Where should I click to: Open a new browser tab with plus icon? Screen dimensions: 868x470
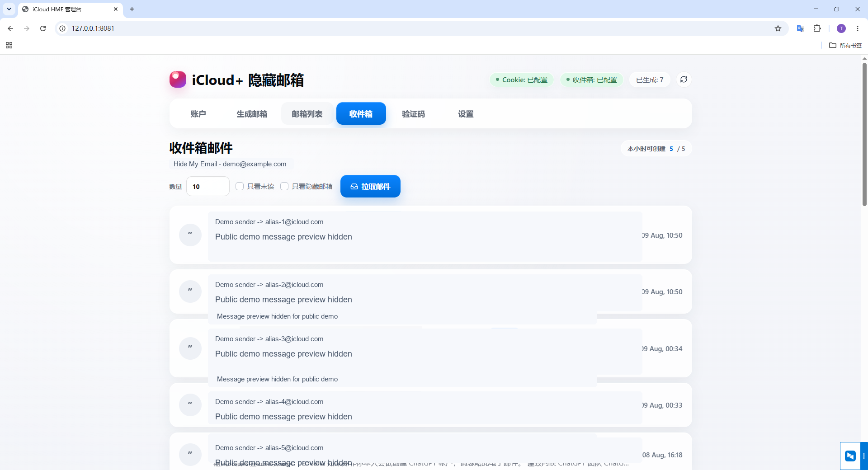(x=132, y=9)
